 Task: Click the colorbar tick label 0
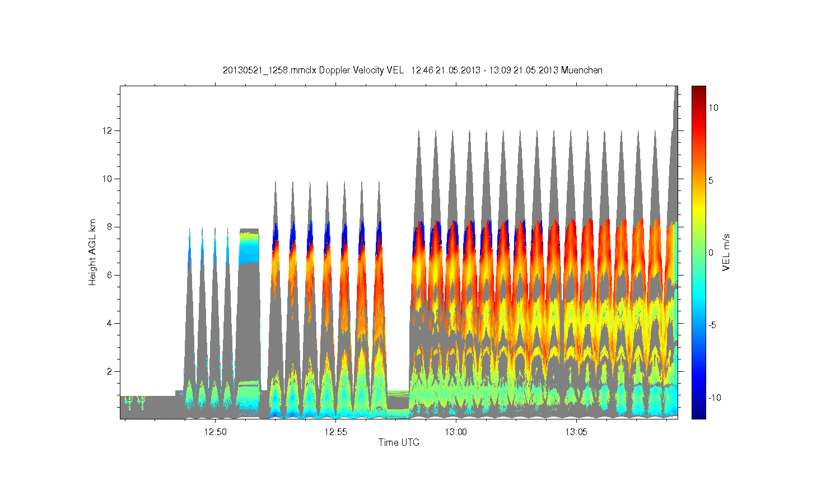(x=711, y=253)
